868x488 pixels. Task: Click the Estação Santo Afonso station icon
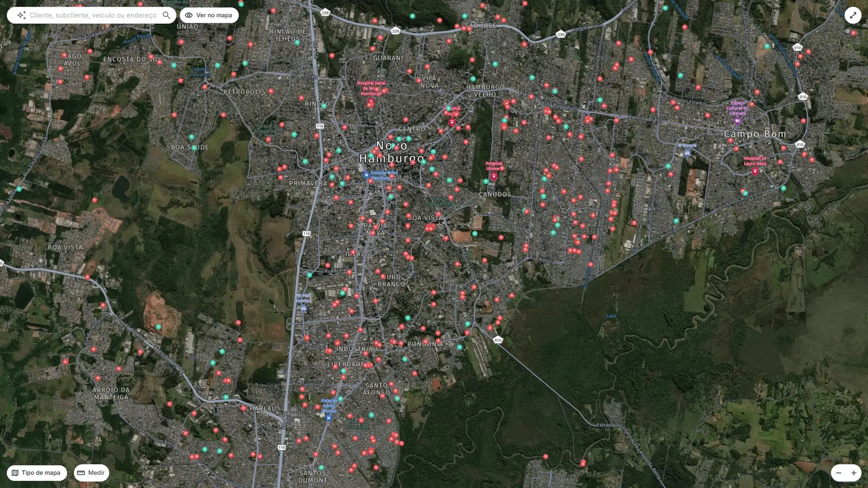[329, 418]
